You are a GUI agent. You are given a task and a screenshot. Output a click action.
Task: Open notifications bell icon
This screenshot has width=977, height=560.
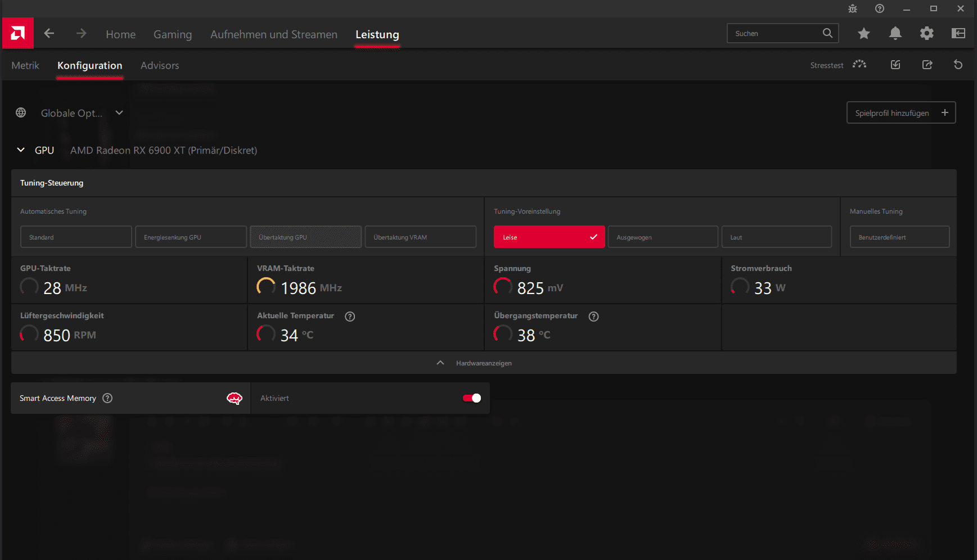(895, 33)
